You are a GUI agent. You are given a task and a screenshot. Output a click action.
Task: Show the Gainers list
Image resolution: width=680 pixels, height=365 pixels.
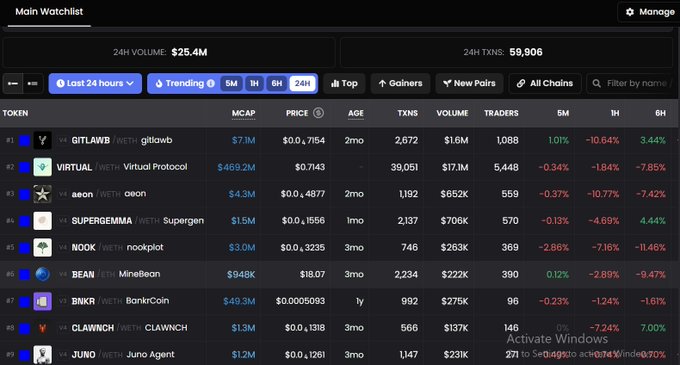click(400, 83)
